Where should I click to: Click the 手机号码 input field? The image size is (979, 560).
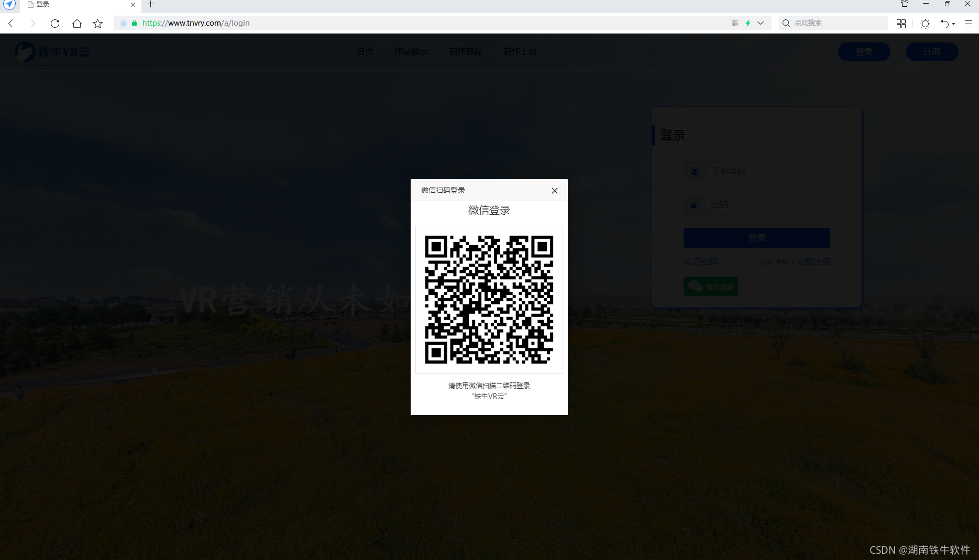pyautogui.click(x=767, y=171)
